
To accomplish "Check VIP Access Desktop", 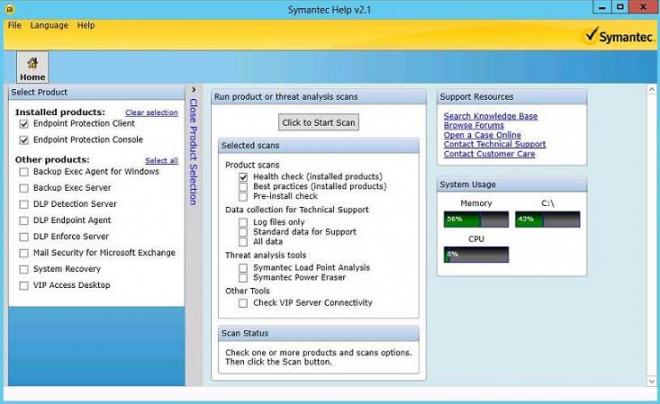I will (x=24, y=286).
